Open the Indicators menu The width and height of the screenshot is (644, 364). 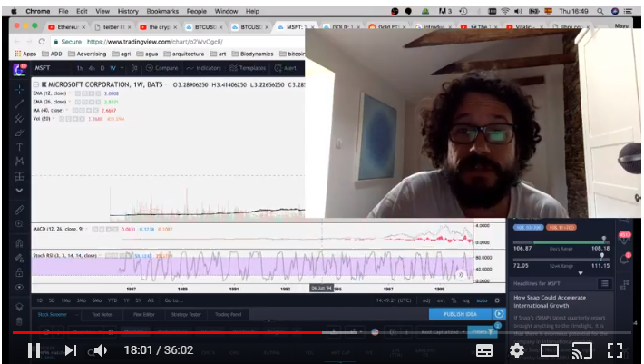[x=204, y=68]
